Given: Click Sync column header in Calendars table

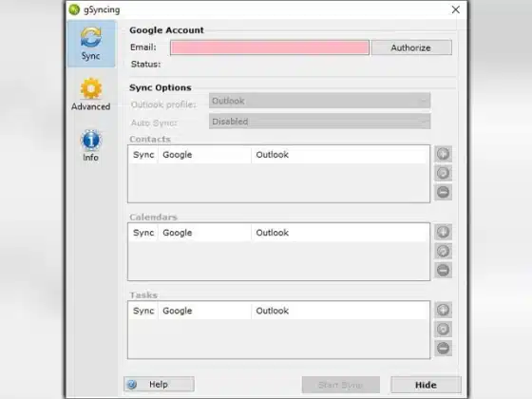Looking at the screenshot, I should 143,233.
